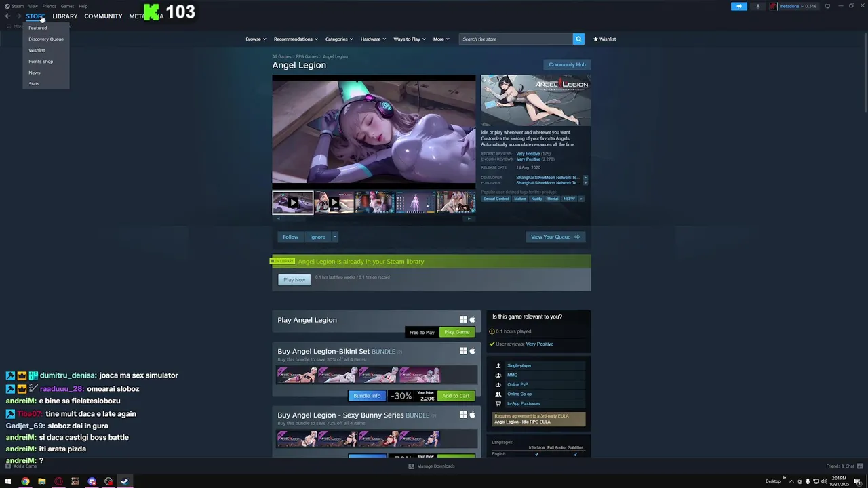Click the Community Hub button

point(567,64)
